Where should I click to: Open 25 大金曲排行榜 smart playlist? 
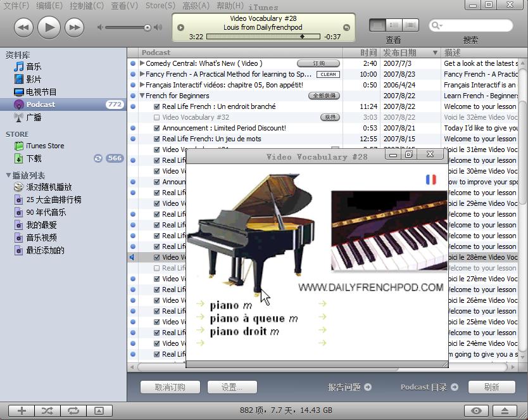pos(63,200)
